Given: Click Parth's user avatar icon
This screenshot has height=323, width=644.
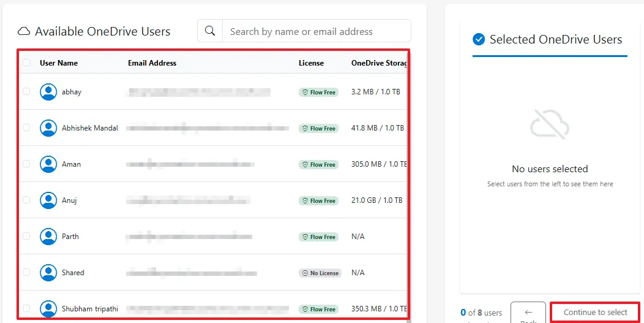Looking at the screenshot, I should point(48,237).
